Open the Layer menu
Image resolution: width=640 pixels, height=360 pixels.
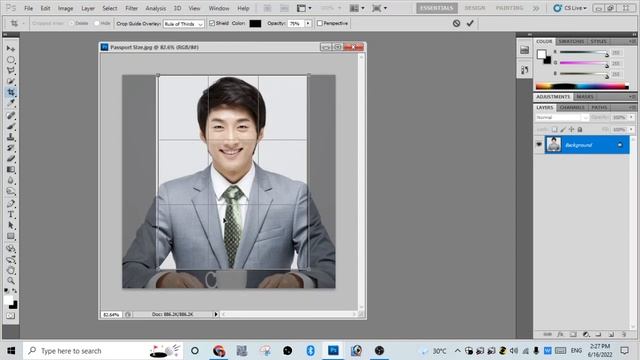(x=88, y=8)
